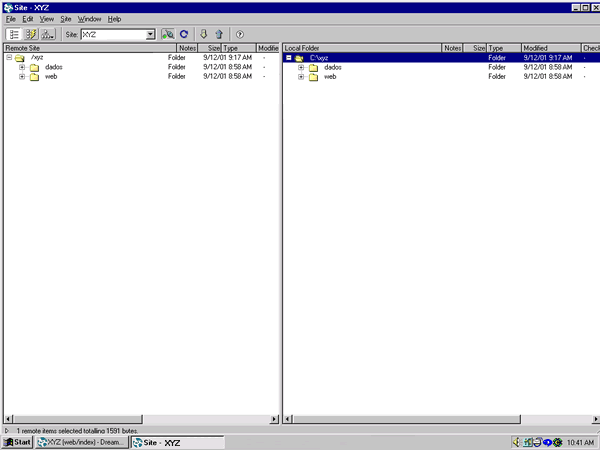Viewport: 600px width, 450px height.
Task: Open the Site menu
Action: pyautogui.click(x=66, y=19)
